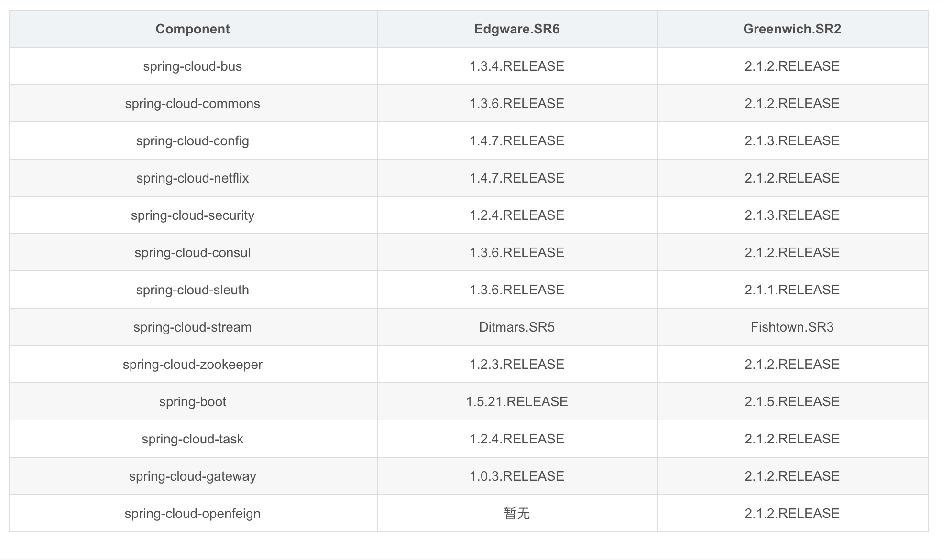Select the spring-cloud-commons row label

click(193, 104)
